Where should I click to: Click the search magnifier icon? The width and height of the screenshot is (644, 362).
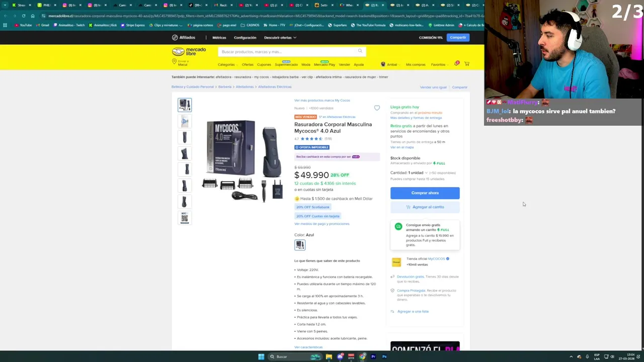click(x=360, y=51)
